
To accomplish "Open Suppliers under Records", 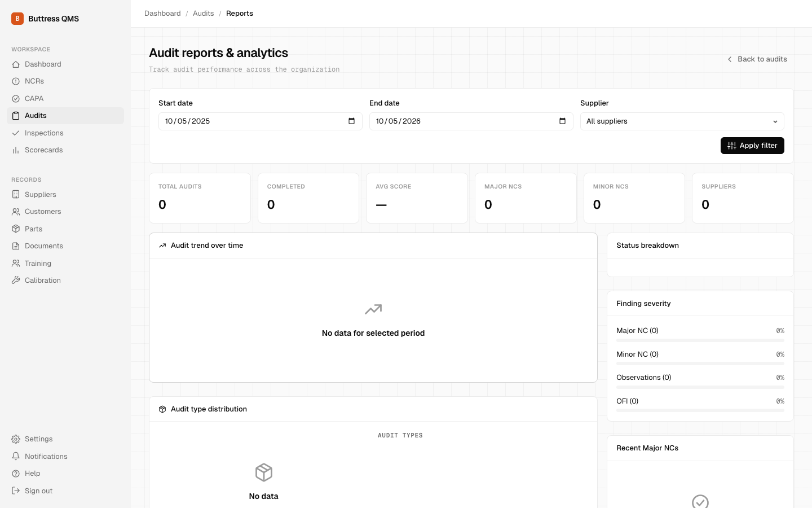I will pyautogui.click(x=65, y=195).
